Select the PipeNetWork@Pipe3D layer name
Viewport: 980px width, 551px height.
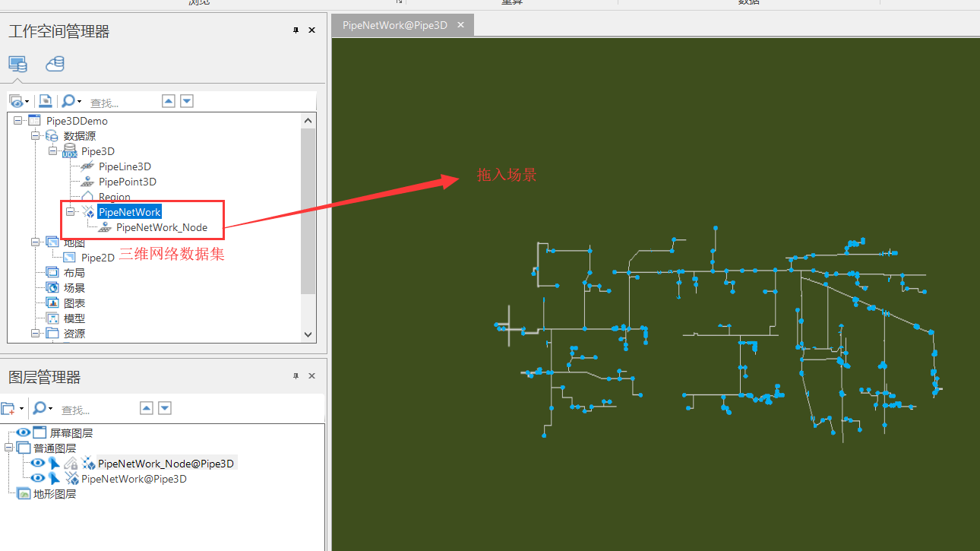click(134, 478)
